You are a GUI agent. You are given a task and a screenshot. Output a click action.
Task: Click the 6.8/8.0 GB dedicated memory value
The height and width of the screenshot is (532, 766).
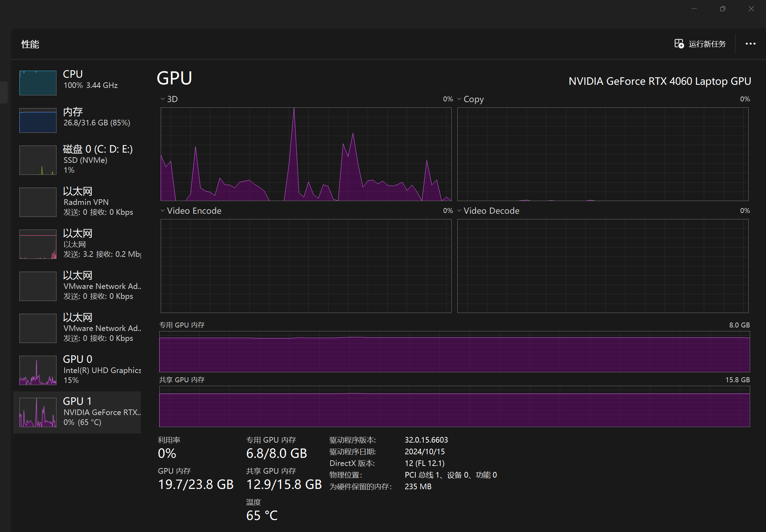coord(277,453)
